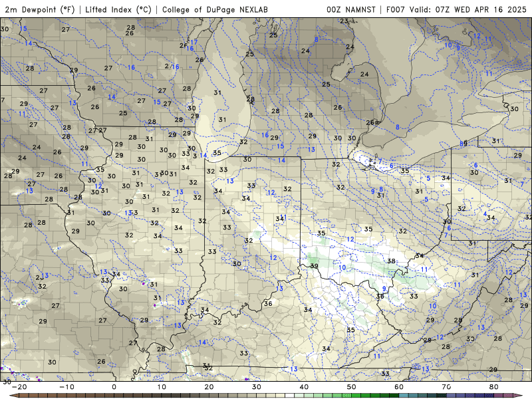Click the 20 label on the color scale

click(x=209, y=387)
